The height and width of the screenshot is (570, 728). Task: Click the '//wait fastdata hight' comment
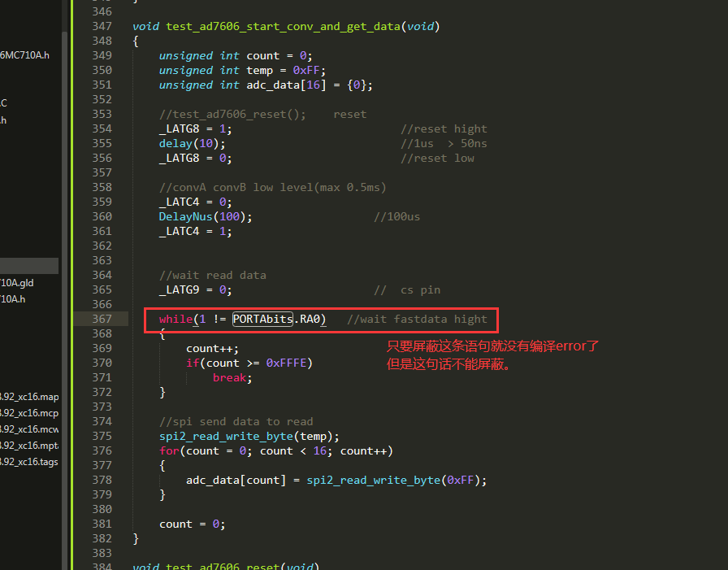point(417,319)
